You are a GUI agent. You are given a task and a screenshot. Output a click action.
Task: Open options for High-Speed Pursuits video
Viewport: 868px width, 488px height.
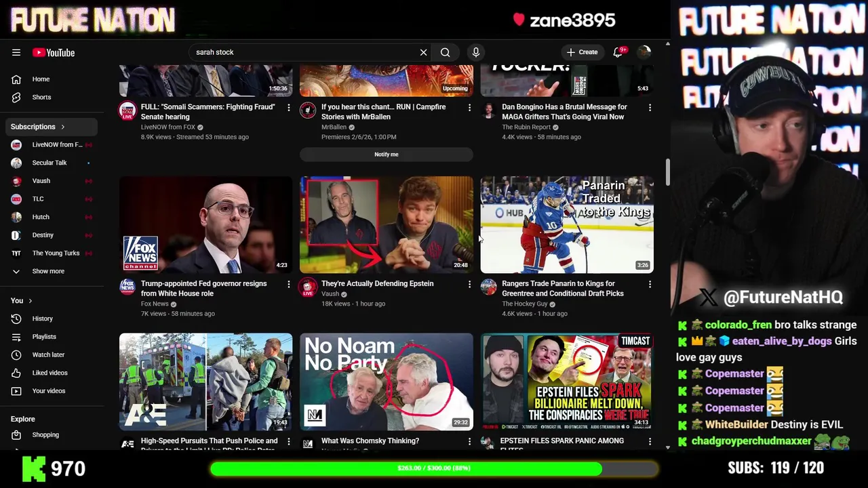[x=288, y=441]
